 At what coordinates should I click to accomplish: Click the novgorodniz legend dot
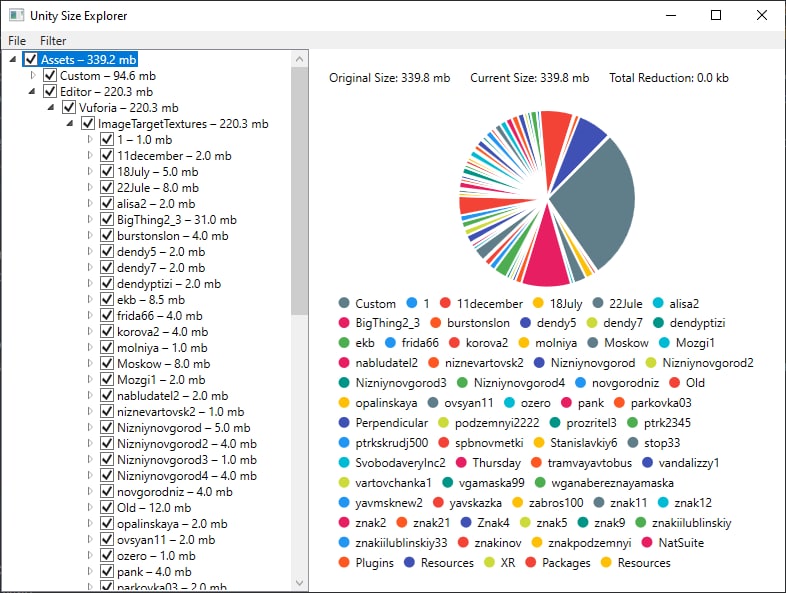(x=580, y=382)
